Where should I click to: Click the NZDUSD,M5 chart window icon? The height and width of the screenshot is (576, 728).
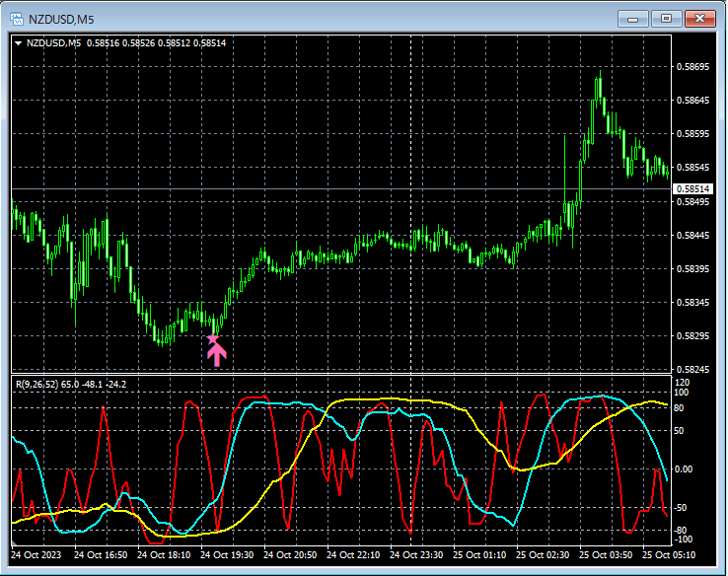tap(17, 19)
